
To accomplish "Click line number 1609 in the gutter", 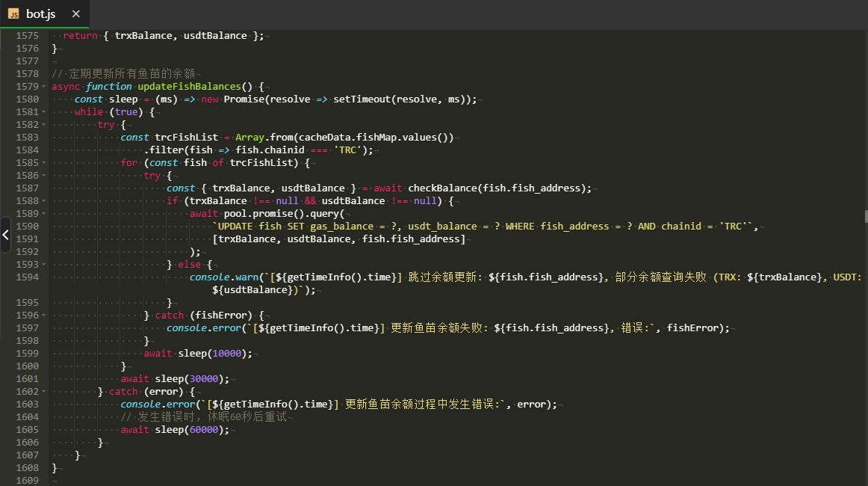I will (x=27, y=481).
